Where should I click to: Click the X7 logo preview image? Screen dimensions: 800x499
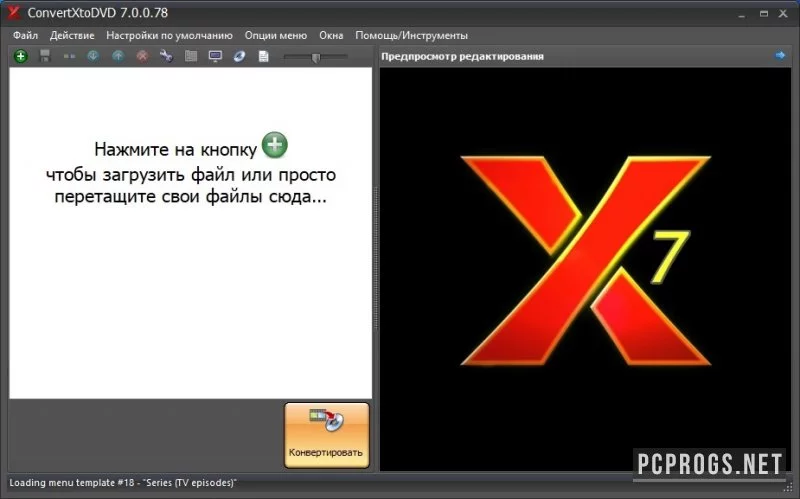[585, 260]
